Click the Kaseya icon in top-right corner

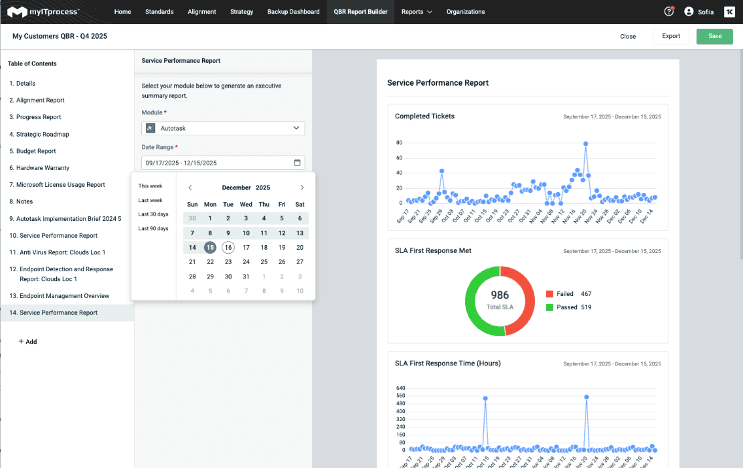(729, 12)
